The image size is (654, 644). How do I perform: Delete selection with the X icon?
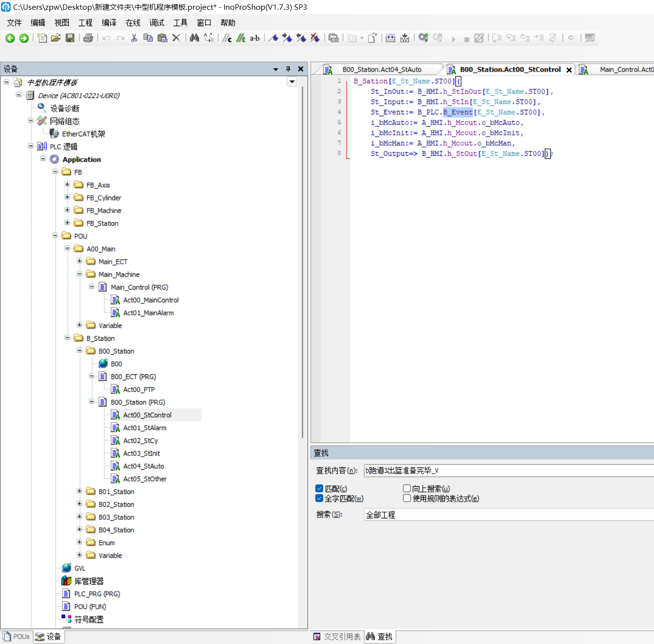(176, 38)
